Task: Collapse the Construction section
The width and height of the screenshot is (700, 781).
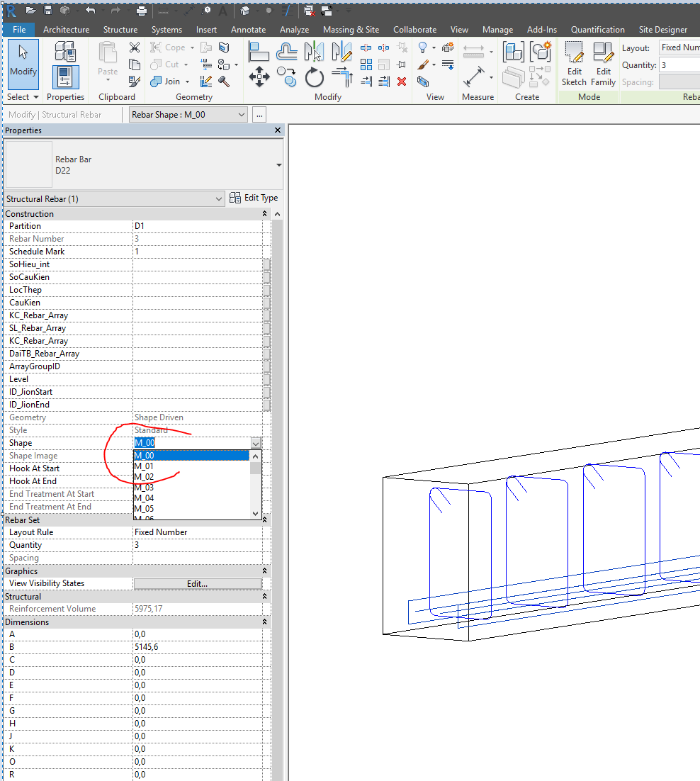Action: (264, 214)
